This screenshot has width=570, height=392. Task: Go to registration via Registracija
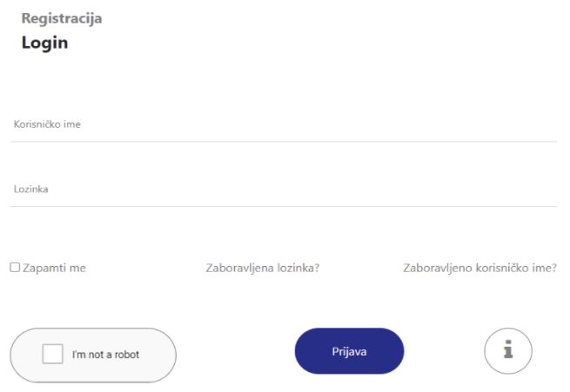pyautogui.click(x=62, y=18)
